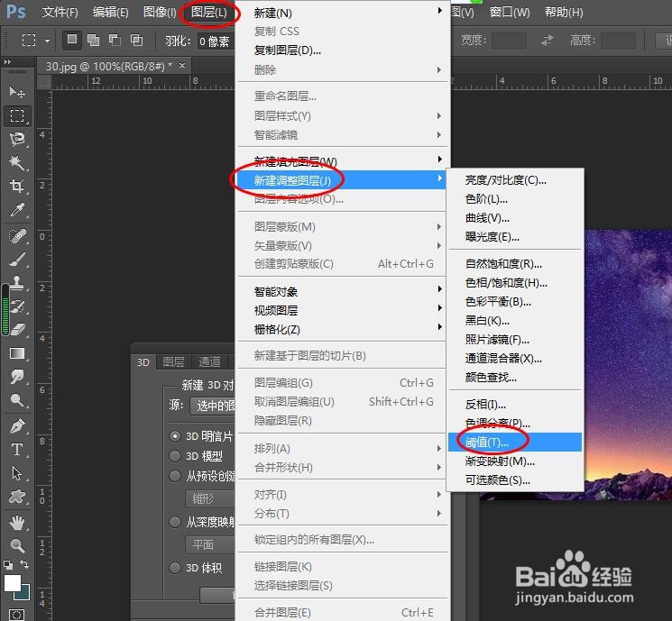Close the 30.jpg document tab
The image size is (672, 621).
point(182,65)
